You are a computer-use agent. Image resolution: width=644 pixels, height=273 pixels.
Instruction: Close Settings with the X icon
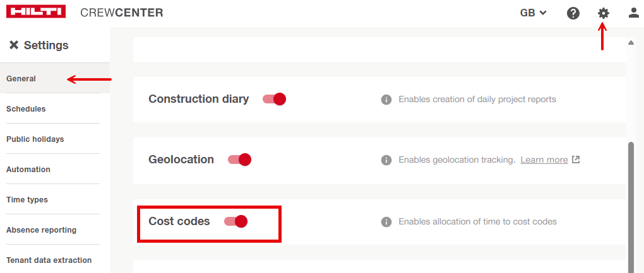[x=14, y=45]
